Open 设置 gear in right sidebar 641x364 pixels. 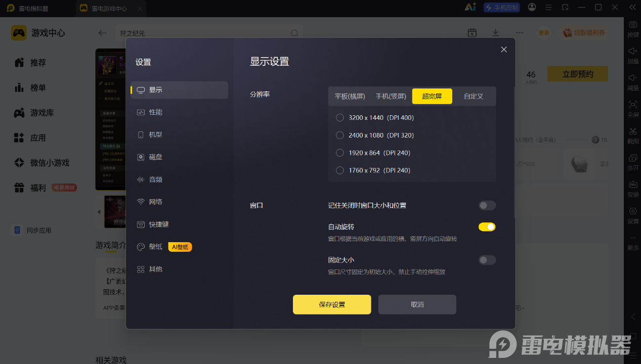coord(633,215)
